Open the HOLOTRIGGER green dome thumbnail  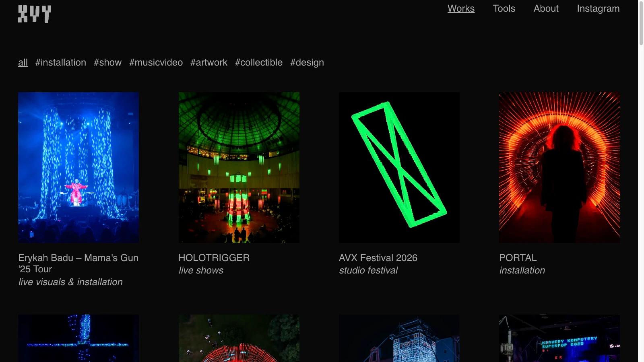coord(239,167)
